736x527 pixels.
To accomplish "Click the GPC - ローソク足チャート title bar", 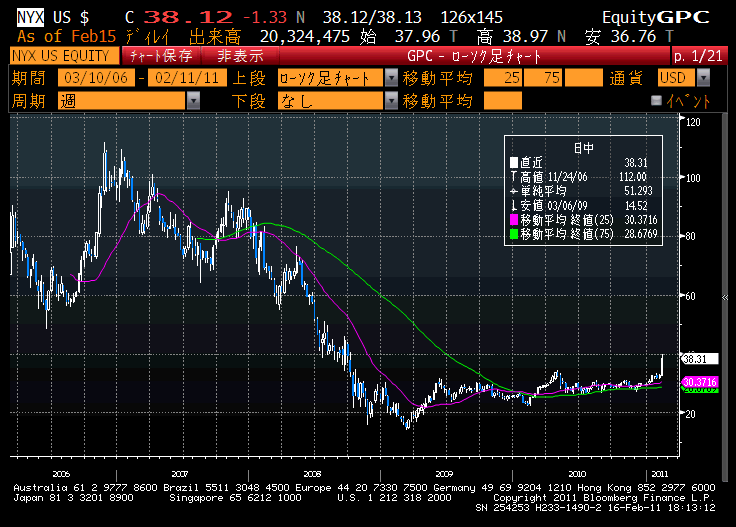I will click(x=474, y=56).
